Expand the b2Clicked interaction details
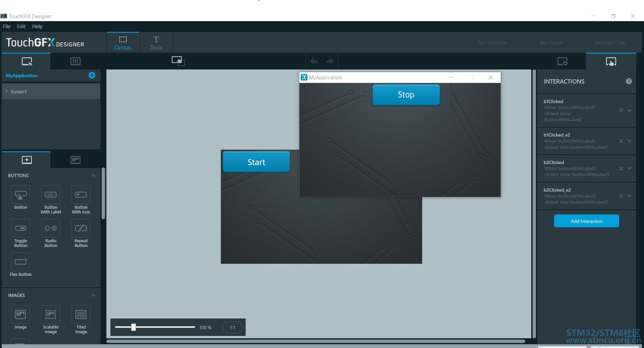Image resolution: width=644 pixels, height=348 pixels. (x=630, y=168)
